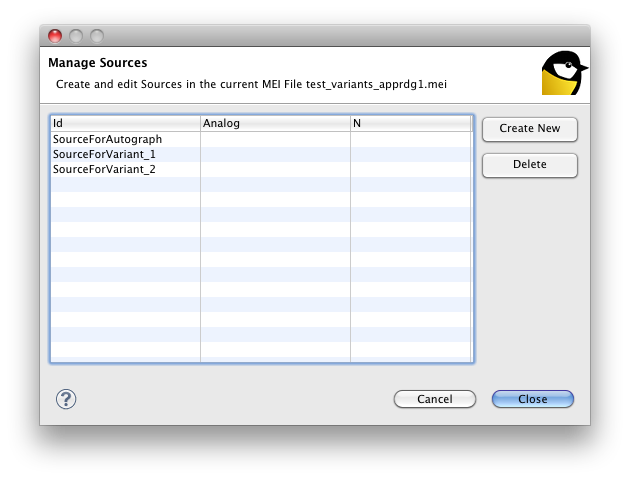The image size is (630, 480).
Task: Click the N cell of SourceForVariant_2
Action: (x=411, y=170)
